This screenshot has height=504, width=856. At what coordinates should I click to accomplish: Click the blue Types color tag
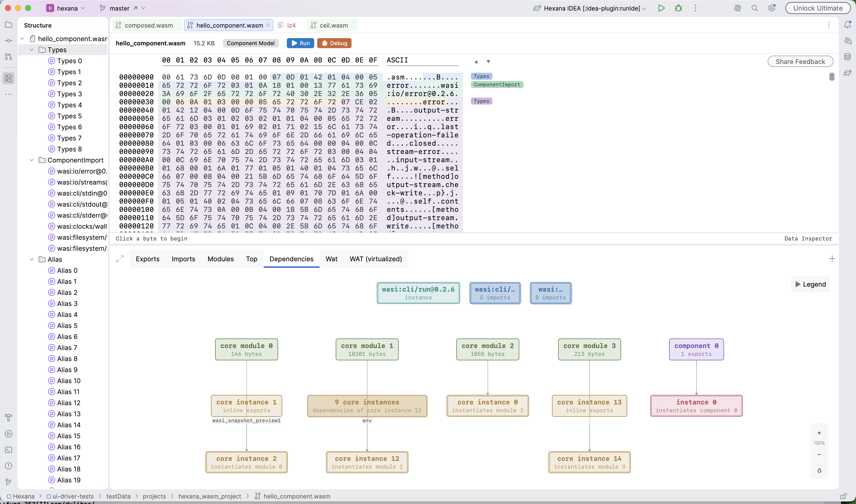481,76
